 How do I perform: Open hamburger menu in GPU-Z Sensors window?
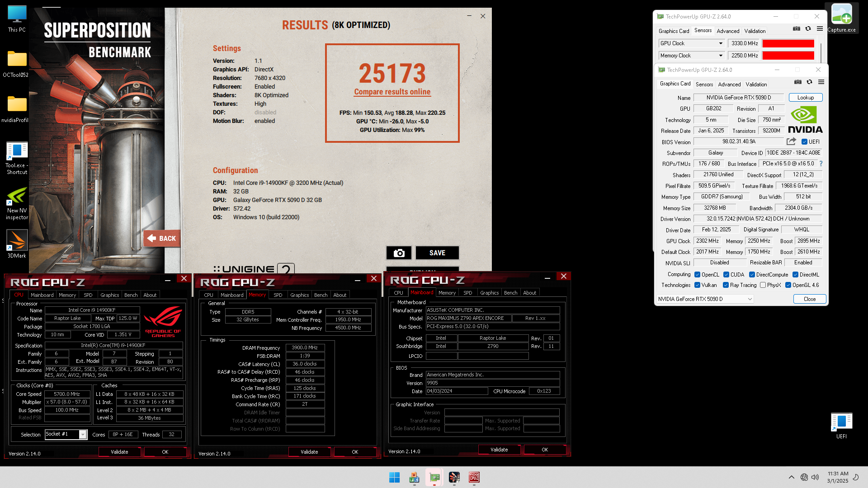[x=820, y=29]
